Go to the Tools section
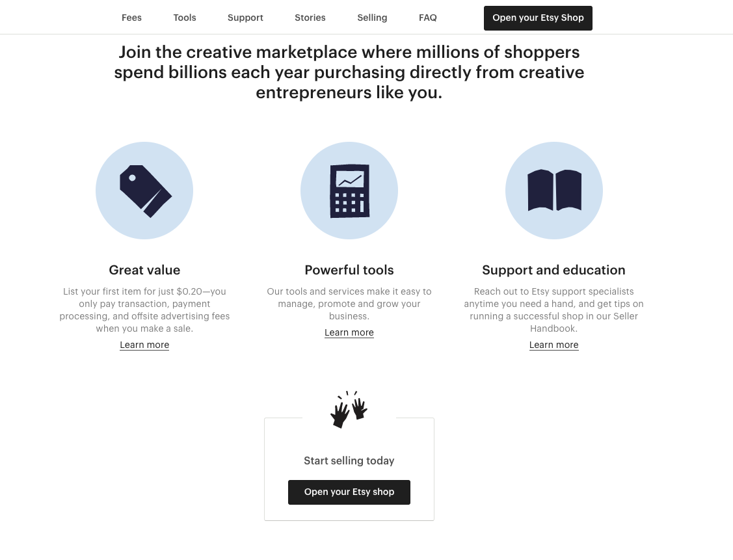733x560 pixels. [x=185, y=18]
